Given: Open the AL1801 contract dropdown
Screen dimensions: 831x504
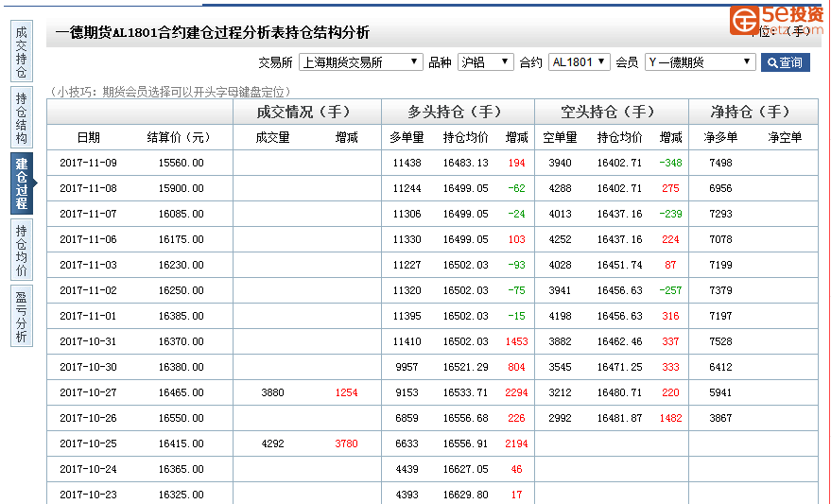Looking at the screenshot, I should coord(580,62).
